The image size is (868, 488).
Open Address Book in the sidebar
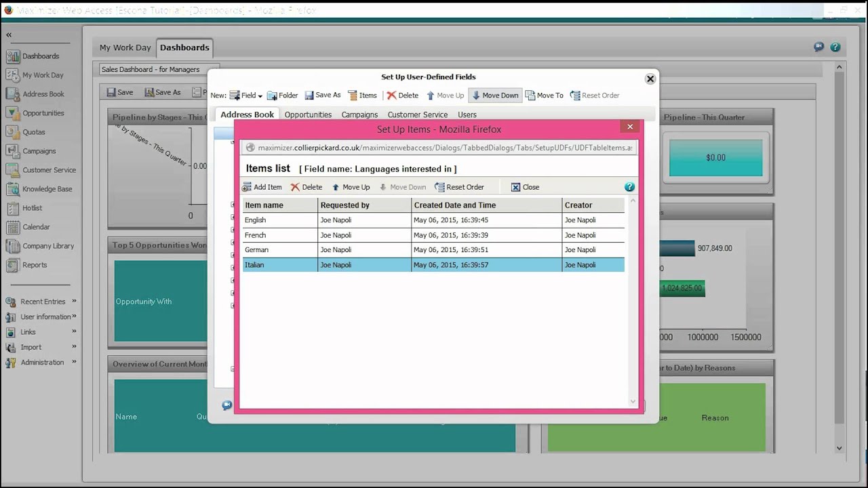pos(35,94)
